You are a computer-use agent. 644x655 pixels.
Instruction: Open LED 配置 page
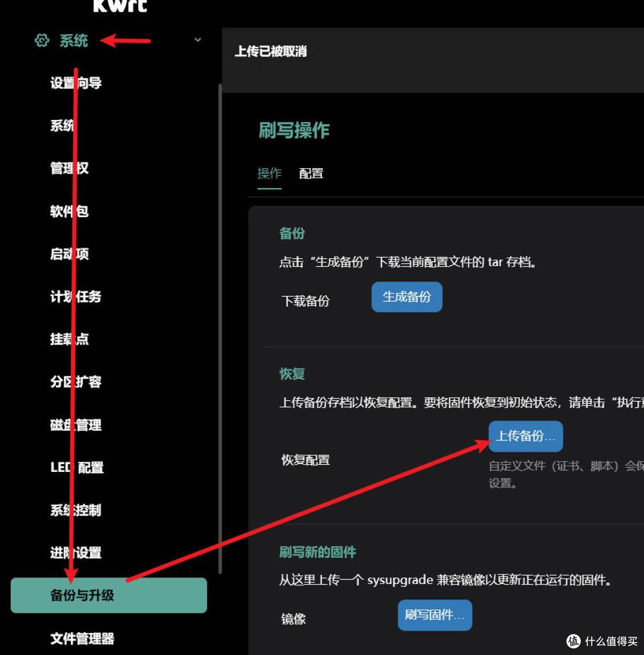tap(77, 467)
